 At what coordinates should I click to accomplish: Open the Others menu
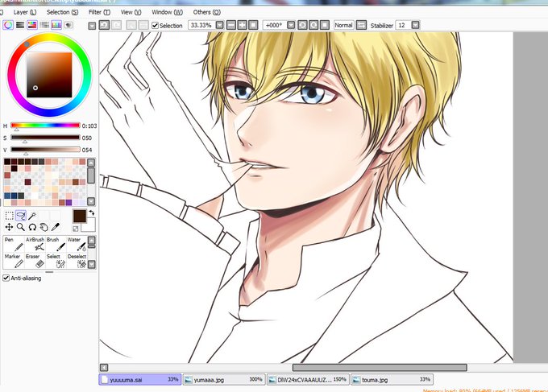[x=207, y=12]
